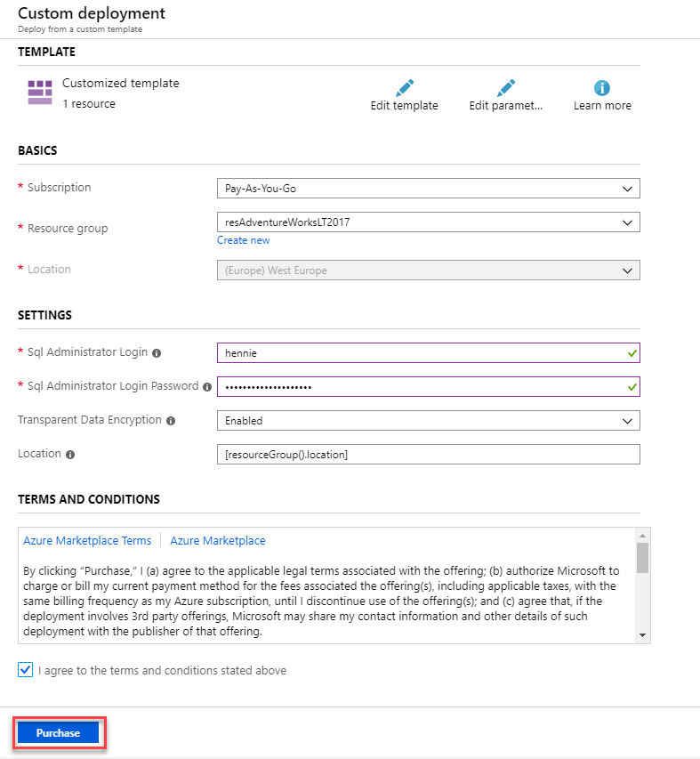This screenshot has height=759, width=700.
Task: Open the Subscription dropdown
Action: 630,188
